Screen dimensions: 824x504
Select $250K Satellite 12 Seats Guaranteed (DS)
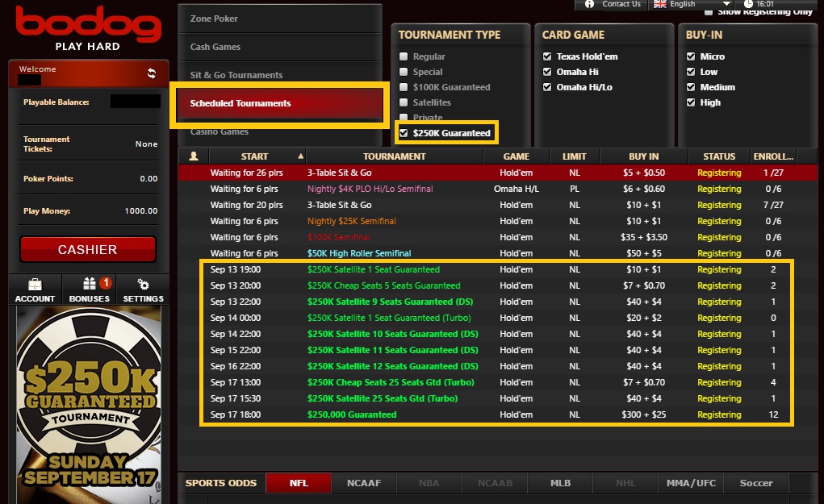tap(496, 366)
